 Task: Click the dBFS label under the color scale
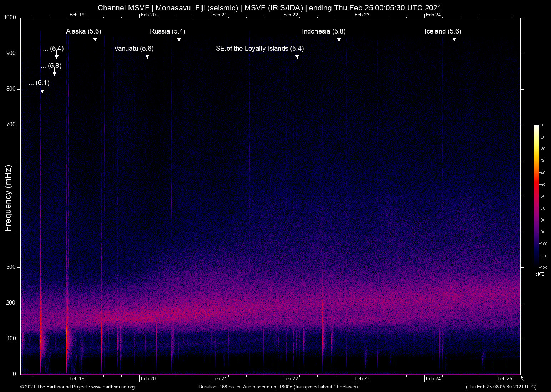pyautogui.click(x=540, y=274)
